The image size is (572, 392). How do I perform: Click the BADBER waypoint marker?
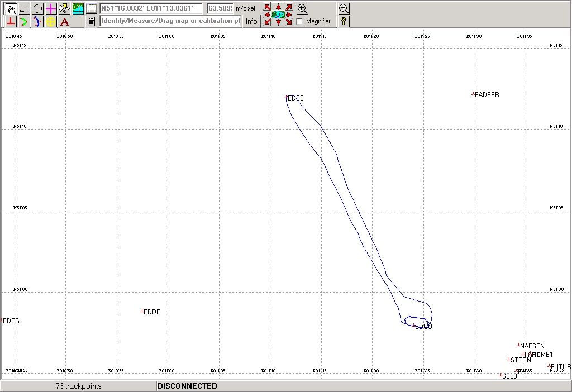point(473,94)
